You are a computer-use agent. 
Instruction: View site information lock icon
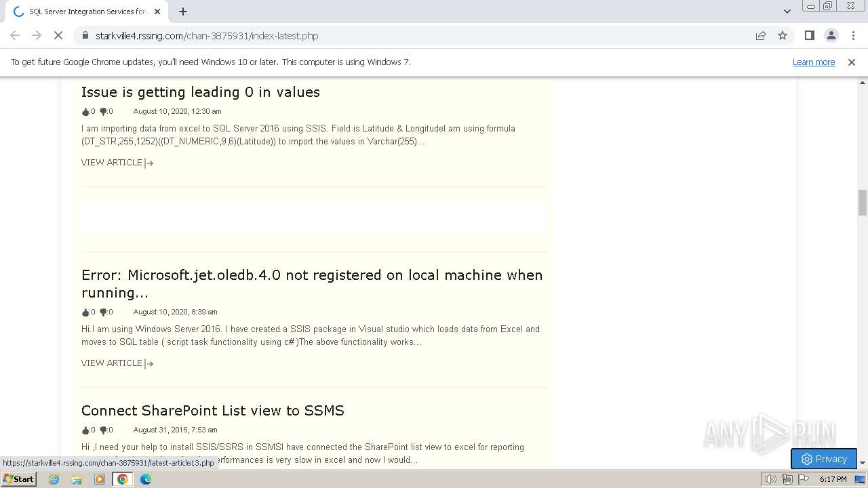coord(85,35)
